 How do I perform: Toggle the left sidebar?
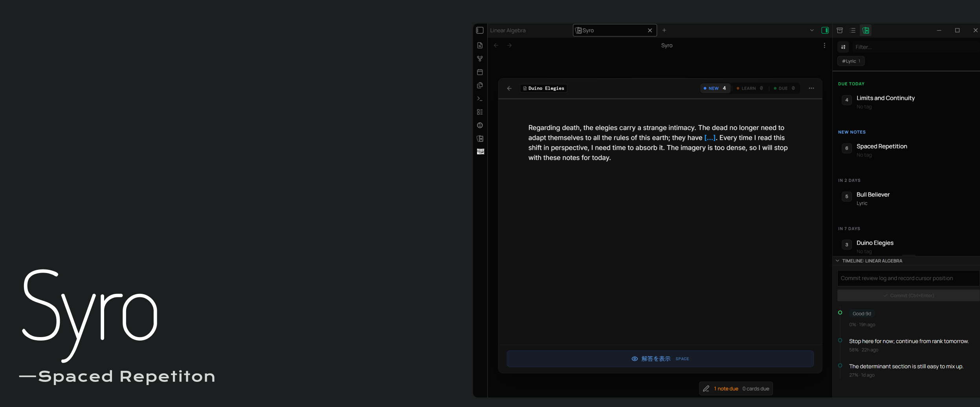(x=480, y=31)
